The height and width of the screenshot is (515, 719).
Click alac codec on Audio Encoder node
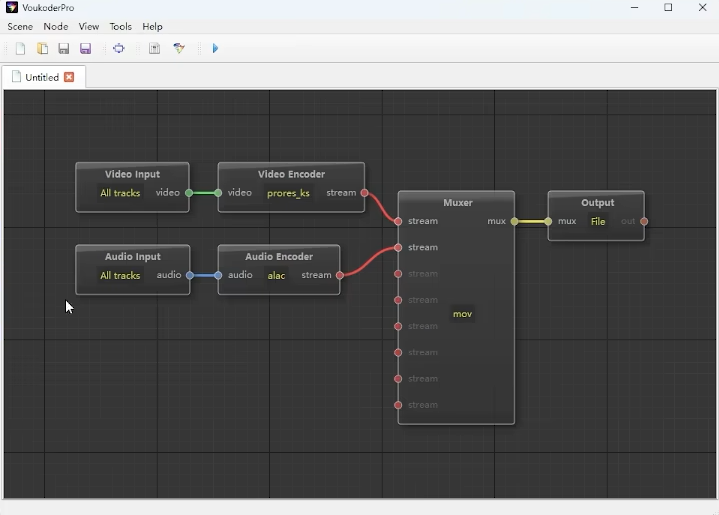[277, 276]
